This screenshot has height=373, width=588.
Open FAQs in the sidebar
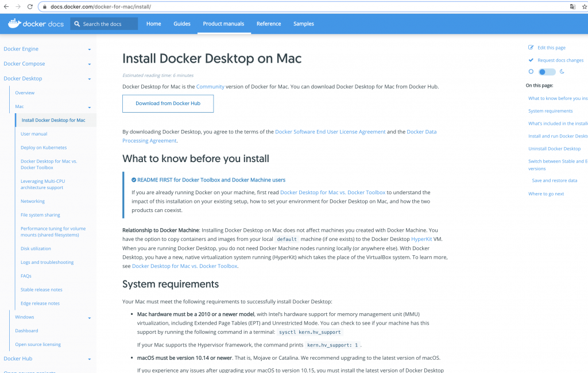26,276
